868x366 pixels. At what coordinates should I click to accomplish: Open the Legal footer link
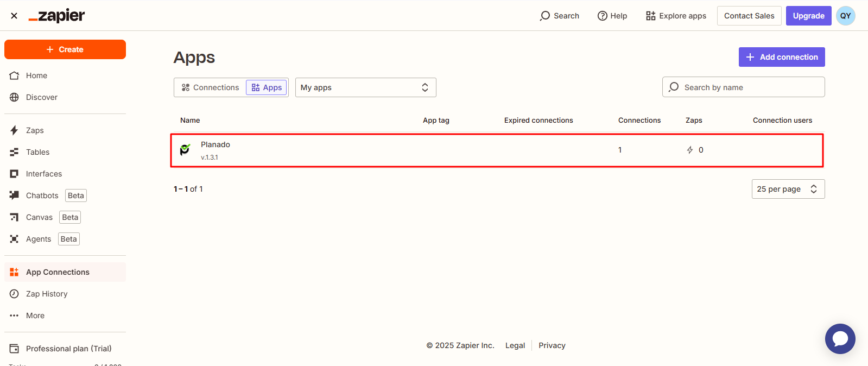[515, 345]
